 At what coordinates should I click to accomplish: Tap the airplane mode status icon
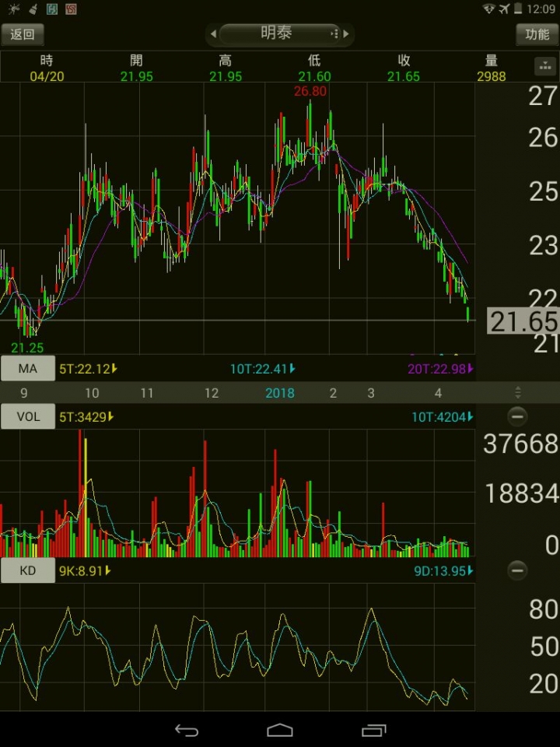click(504, 9)
